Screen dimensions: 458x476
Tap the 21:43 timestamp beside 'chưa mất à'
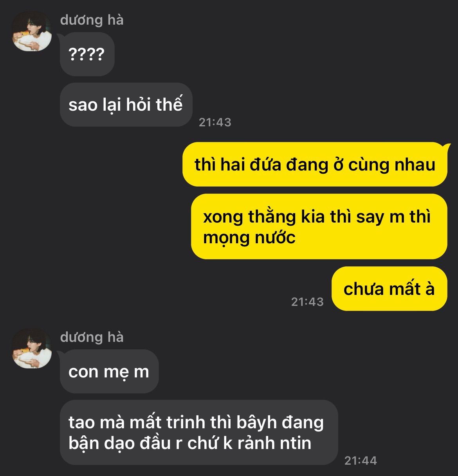(x=307, y=302)
